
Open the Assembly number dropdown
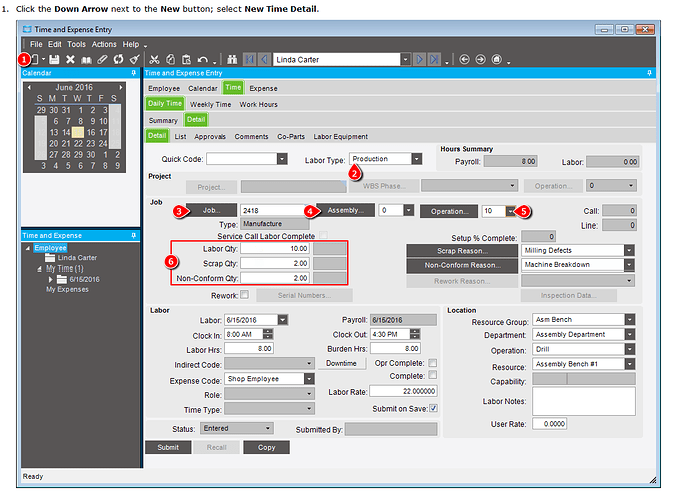tap(409, 210)
